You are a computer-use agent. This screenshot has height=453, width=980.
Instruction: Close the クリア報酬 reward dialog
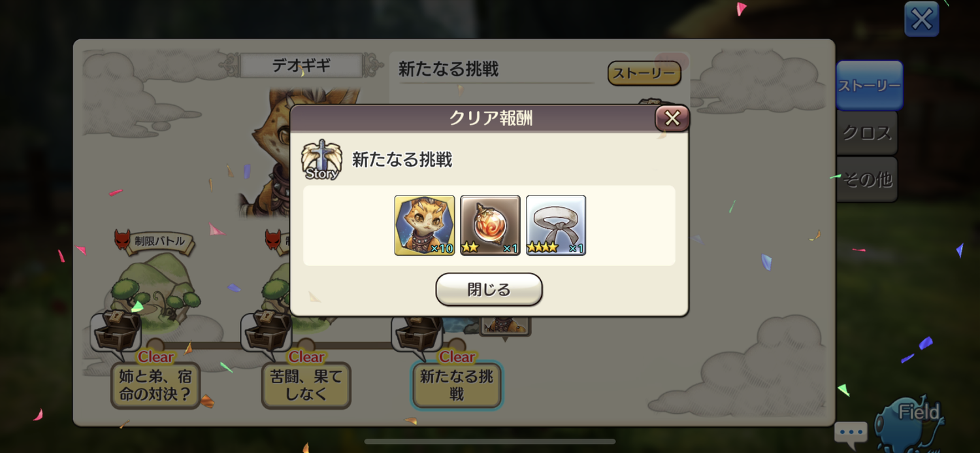(672, 118)
